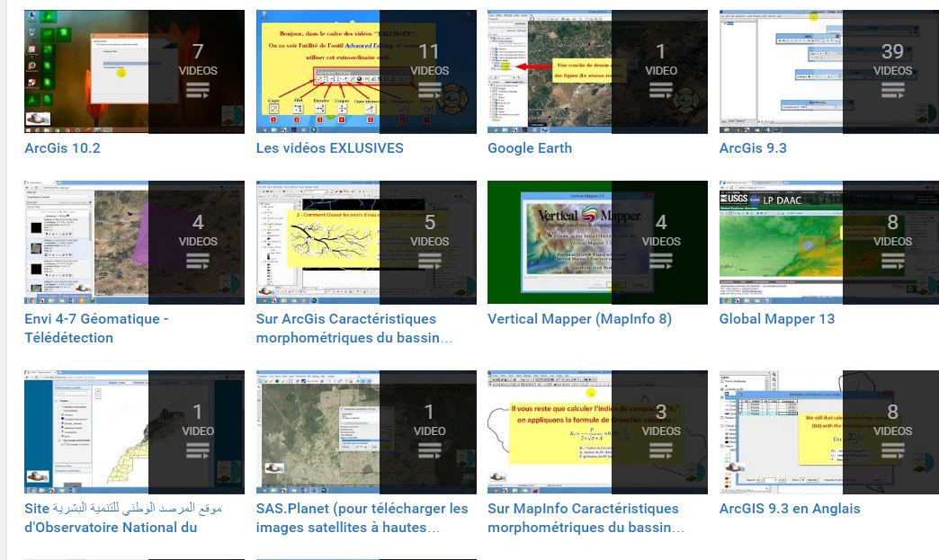This screenshot has height=560, width=939.
Task: Click the playlist icon on the SAS.Planet overlay
Action: [x=429, y=451]
